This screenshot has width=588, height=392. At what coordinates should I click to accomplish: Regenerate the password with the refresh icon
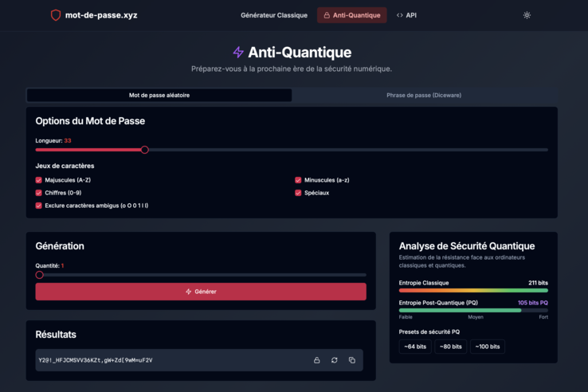[334, 360]
